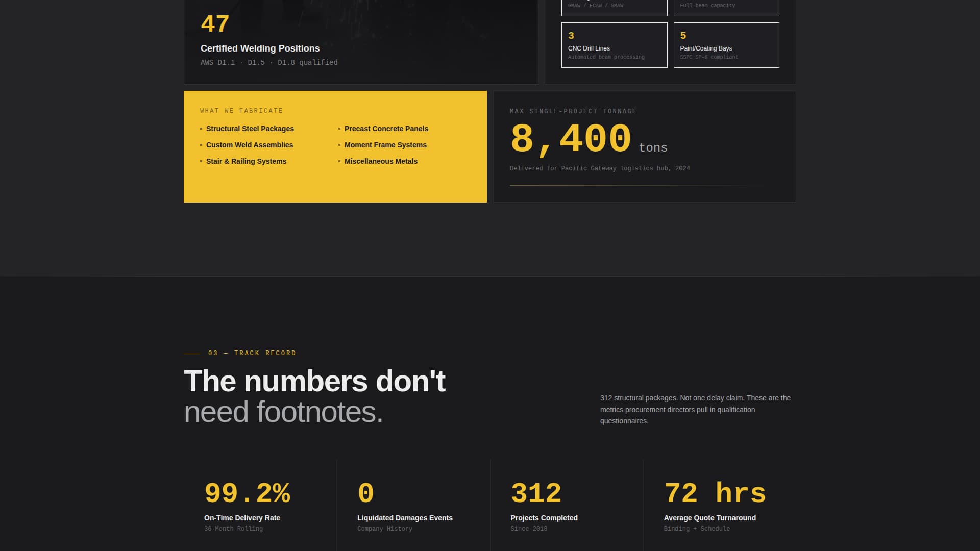Image resolution: width=980 pixels, height=551 pixels.
Task: Click the bullet marker beside Precast Concrete Panels
Action: coord(339,129)
